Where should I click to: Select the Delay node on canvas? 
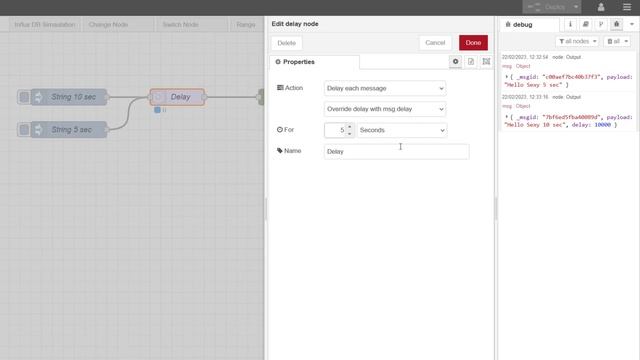(177, 97)
